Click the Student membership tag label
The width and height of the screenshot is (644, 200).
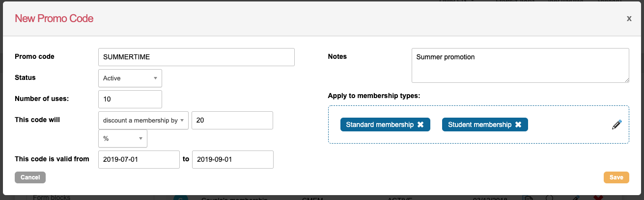[x=479, y=125]
